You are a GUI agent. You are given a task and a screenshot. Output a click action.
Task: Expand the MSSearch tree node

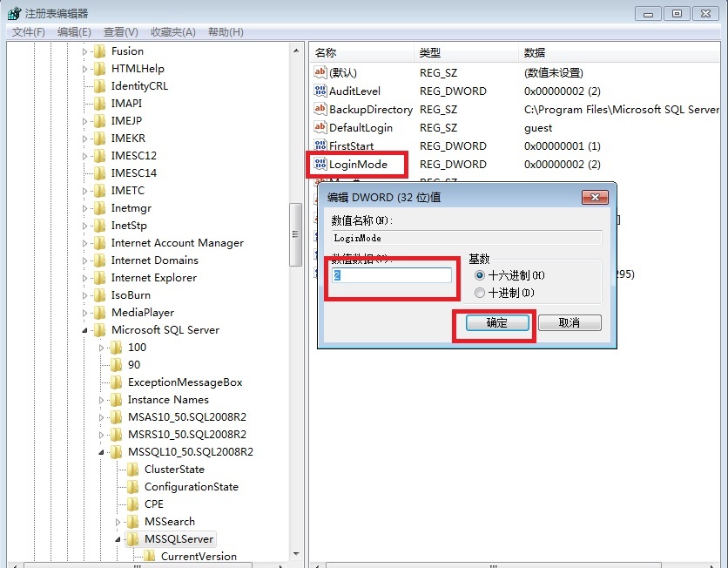(118, 522)
